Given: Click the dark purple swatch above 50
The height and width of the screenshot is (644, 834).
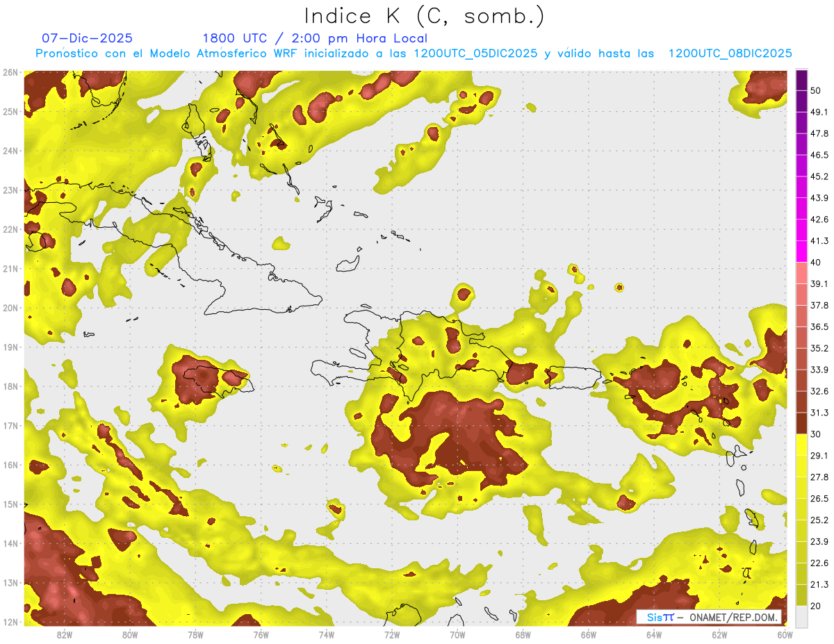Looking at the screenshot, I should pos(801,80).
